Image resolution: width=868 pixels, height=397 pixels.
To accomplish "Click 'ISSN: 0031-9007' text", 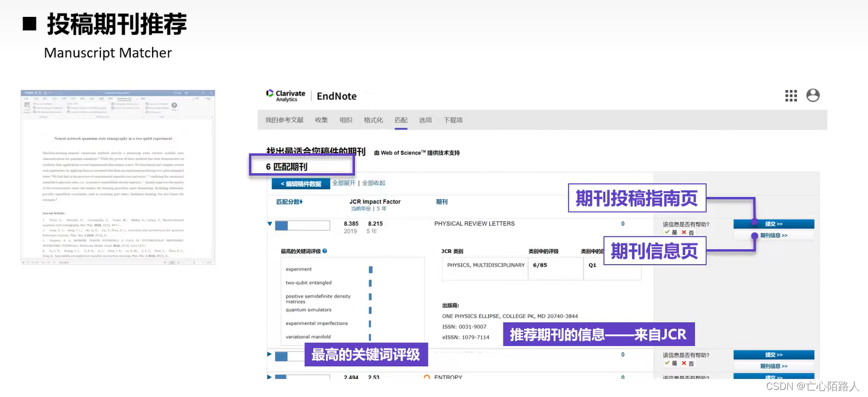I will [464, 327].
